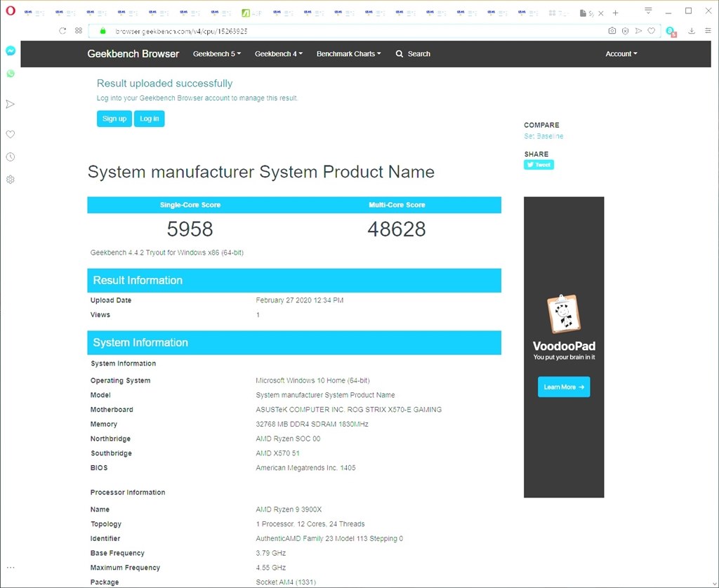Open the ad blocker shield icon
Screen dimensions: 719x588
pyautogui.click(x=625, y=31)
